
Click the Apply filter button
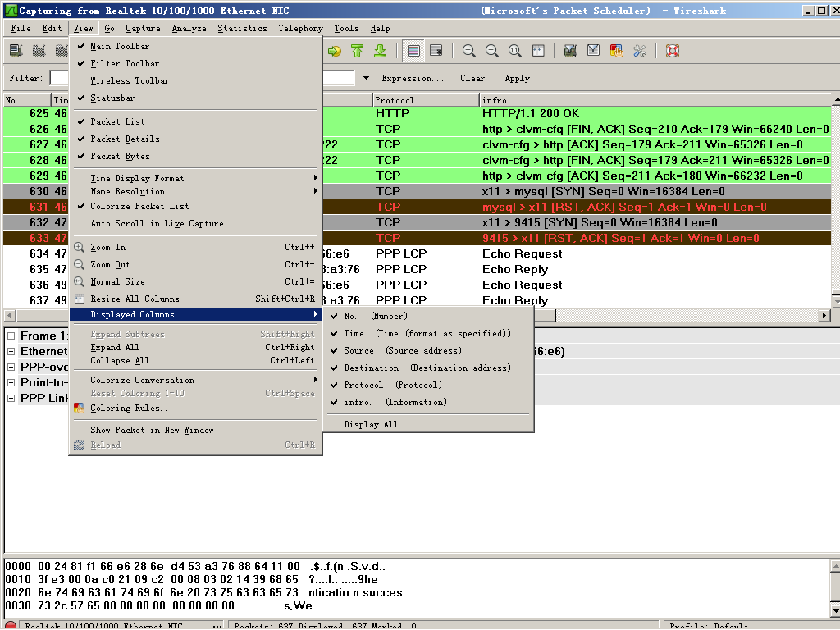(x=517, y=78)
